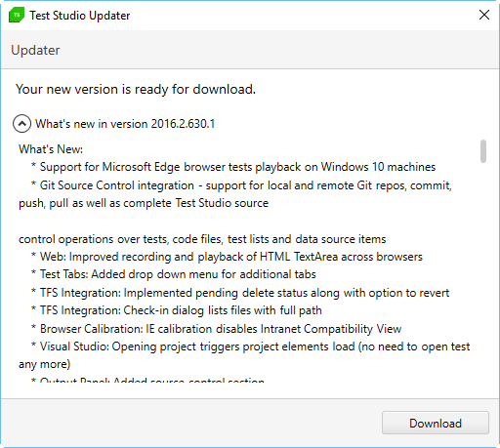This screenshot has width=500, height=448.
Task: Click the 'control operations over tests' line
Action: [x=202, y=239]
